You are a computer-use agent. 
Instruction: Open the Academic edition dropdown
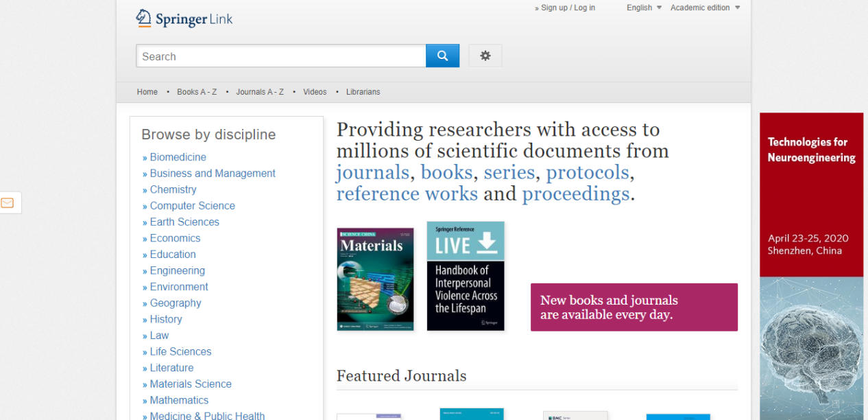[705, 8]
